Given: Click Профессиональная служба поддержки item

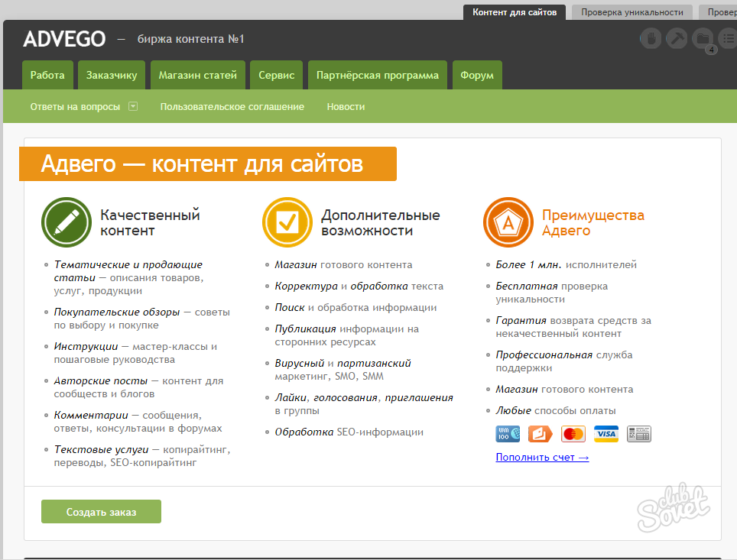Looking at the screenshot, I should [564, 361].
